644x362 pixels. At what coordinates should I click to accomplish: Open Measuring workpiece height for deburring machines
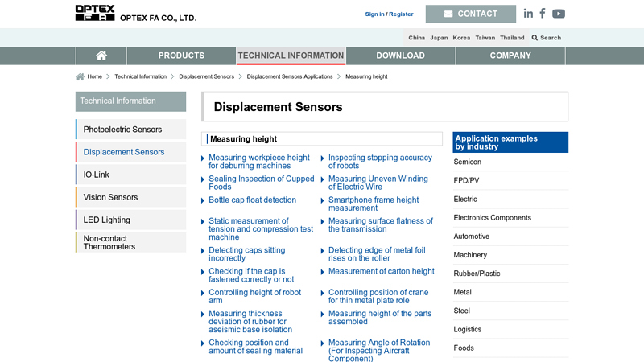coord(258,162)
